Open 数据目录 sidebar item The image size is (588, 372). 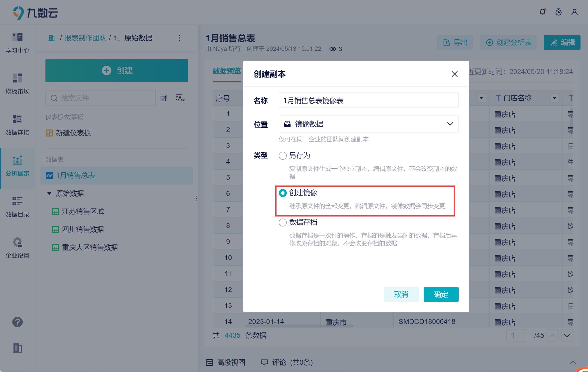(x=17, y=207)
